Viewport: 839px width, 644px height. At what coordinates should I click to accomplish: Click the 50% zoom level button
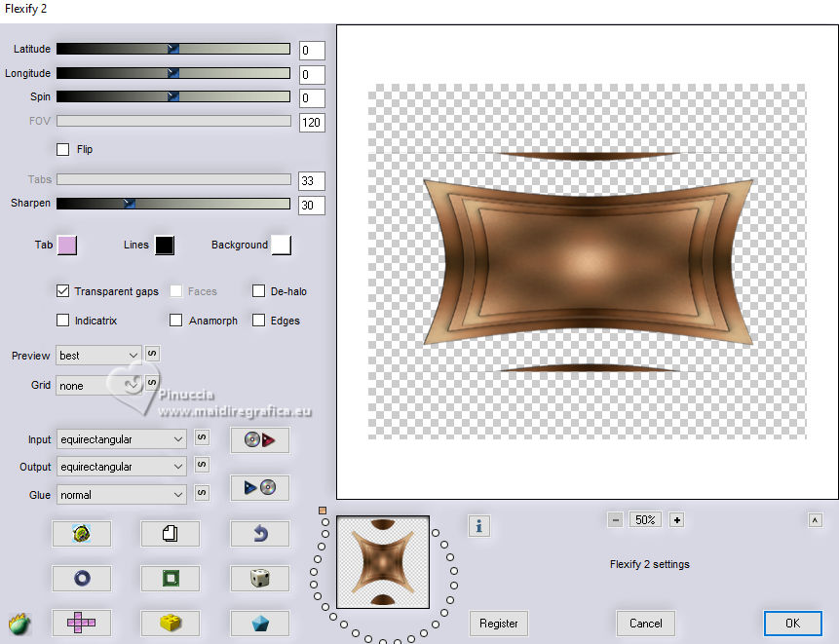(x=645, y=520)
